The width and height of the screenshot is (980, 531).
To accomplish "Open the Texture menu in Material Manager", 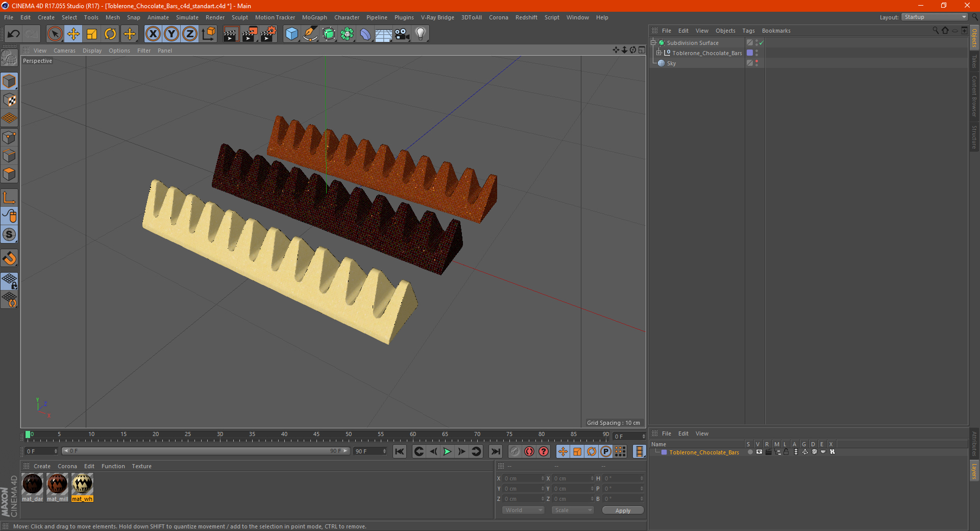I will point(141,466).
